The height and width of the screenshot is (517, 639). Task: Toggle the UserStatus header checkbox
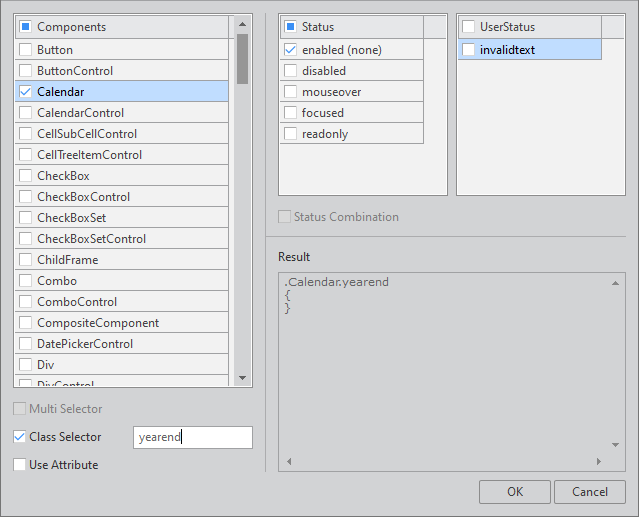(x=468, y=27)
